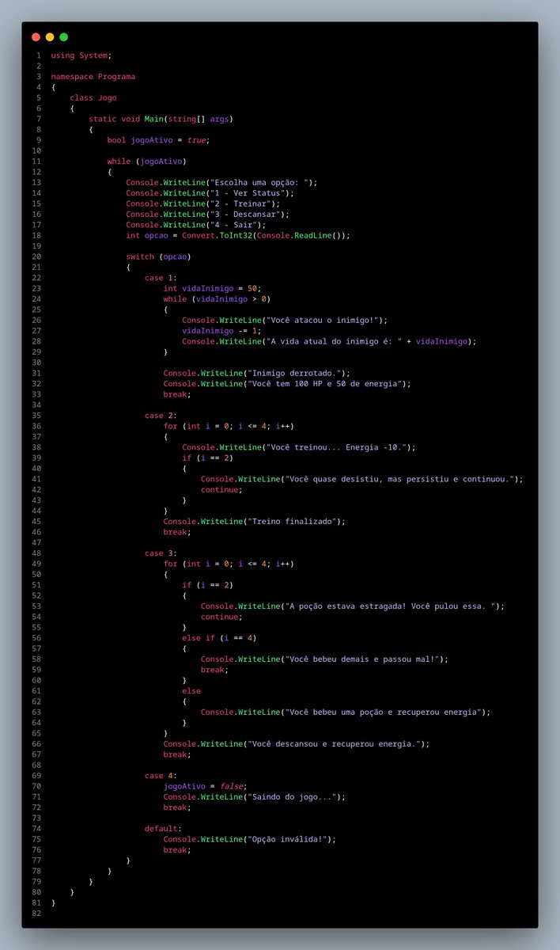The width and height of the screenshot is (560, 950).
Task: Click the 'using System;' line
Action: click(81, 55)
